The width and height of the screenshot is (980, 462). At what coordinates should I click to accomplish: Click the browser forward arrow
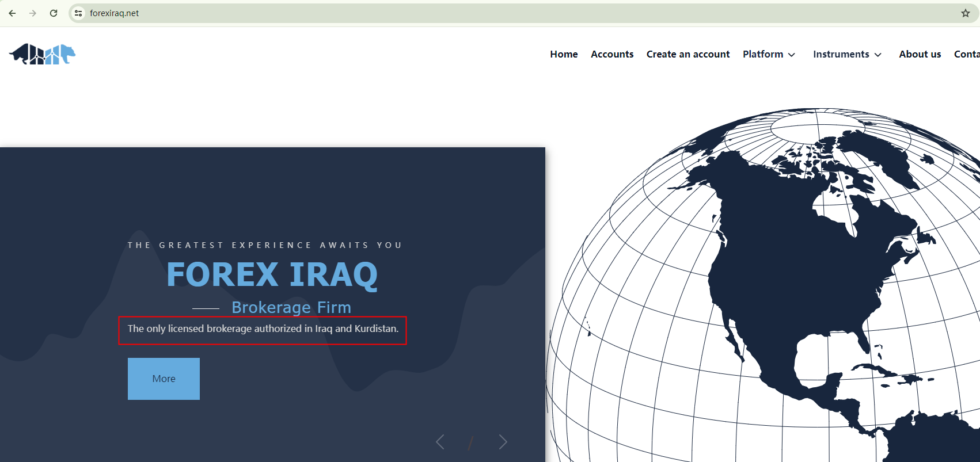tap(33, 13)
